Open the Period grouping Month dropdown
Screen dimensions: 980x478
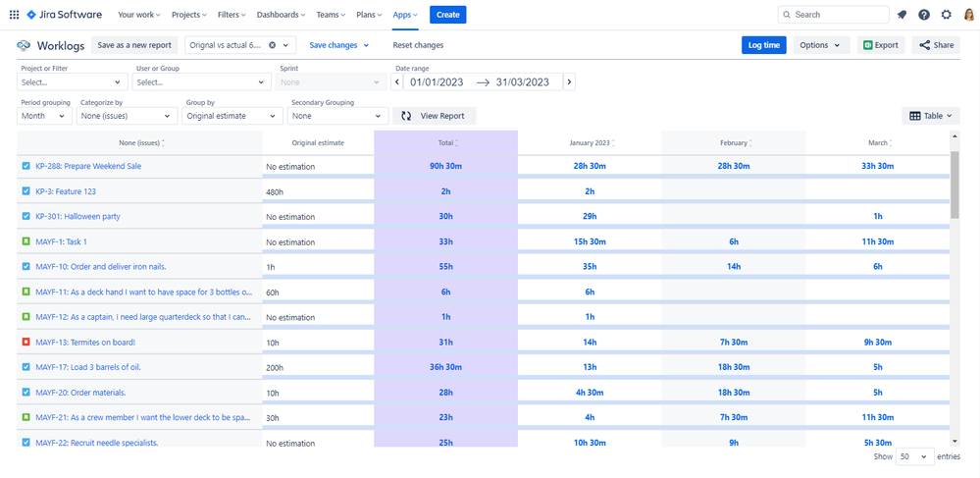(45, 116)
